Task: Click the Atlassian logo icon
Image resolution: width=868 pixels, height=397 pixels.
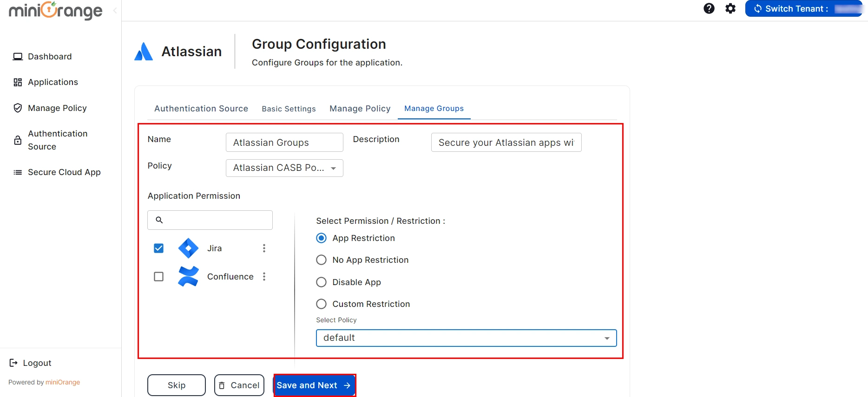Action: tap(144, 51)
